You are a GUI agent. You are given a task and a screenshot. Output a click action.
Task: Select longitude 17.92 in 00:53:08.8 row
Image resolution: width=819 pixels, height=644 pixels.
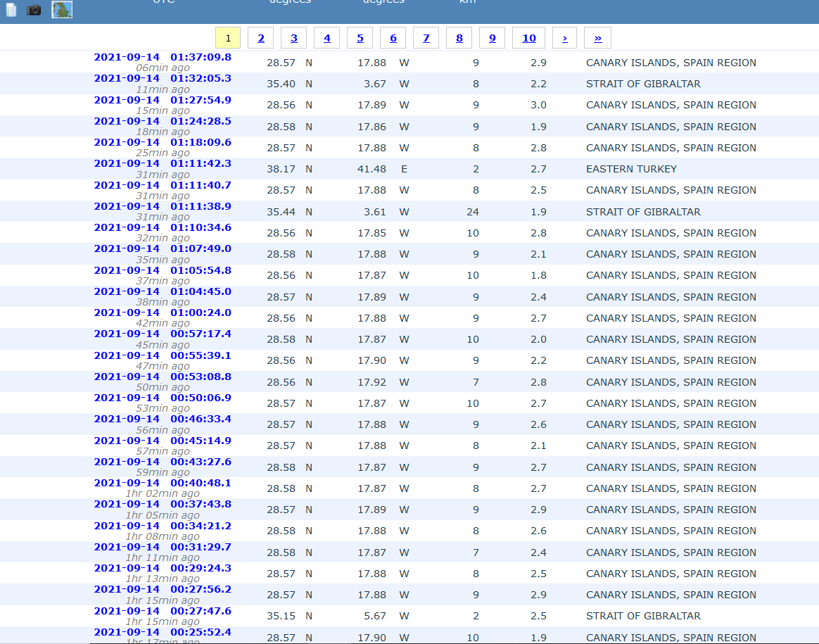coord(372,382)
